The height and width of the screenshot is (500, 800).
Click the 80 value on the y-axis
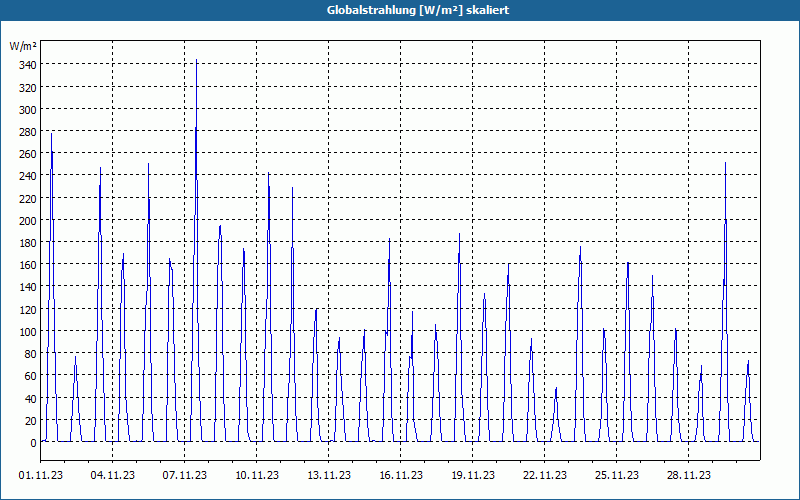[x=30, y=354]
